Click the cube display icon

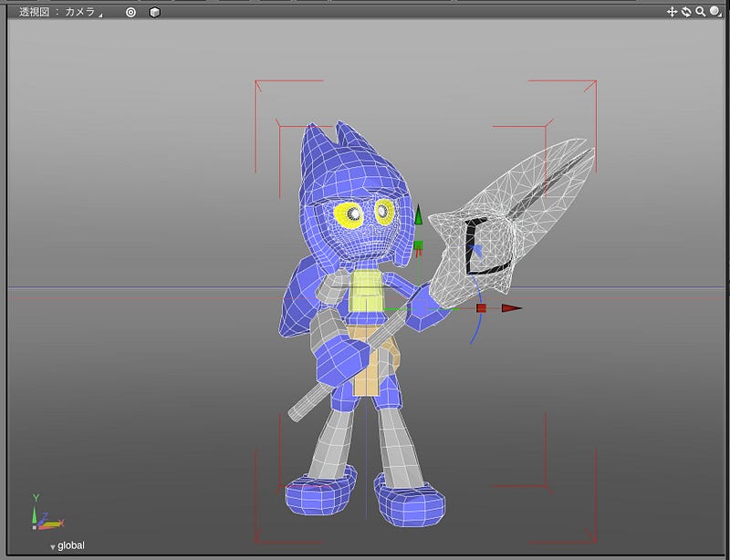pyautogui.click(x=154, y=13)
